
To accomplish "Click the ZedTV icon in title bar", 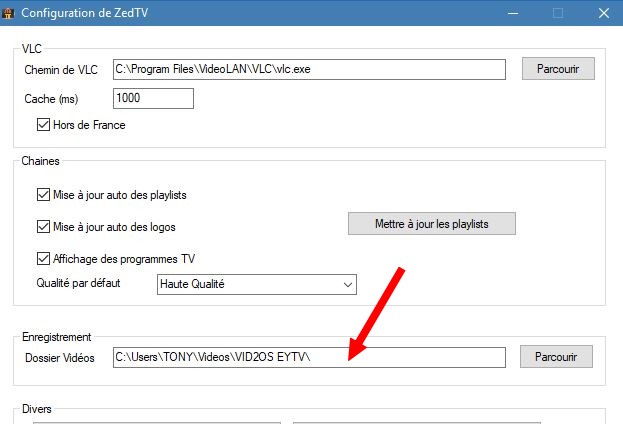I will 8,13.
